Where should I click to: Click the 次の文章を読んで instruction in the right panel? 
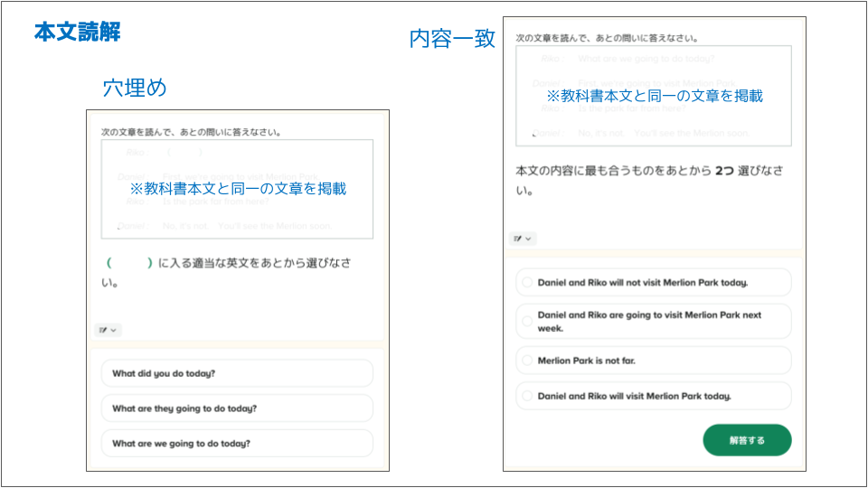[x=606, y=38]
